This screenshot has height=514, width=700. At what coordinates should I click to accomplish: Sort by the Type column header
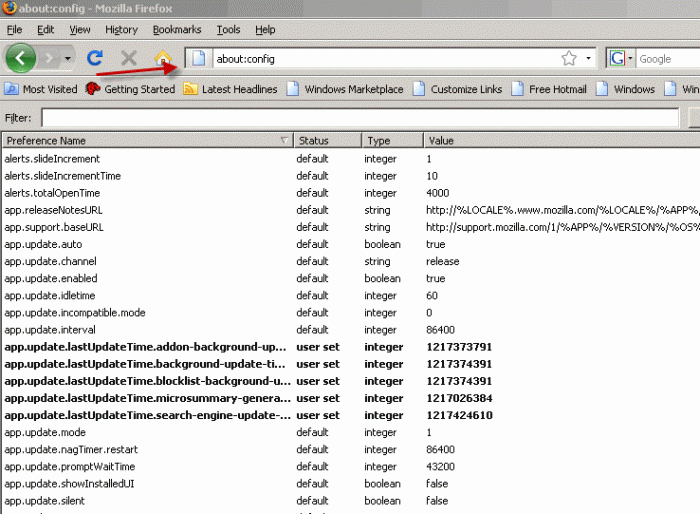pyautogui.click(x=392, y=141)
